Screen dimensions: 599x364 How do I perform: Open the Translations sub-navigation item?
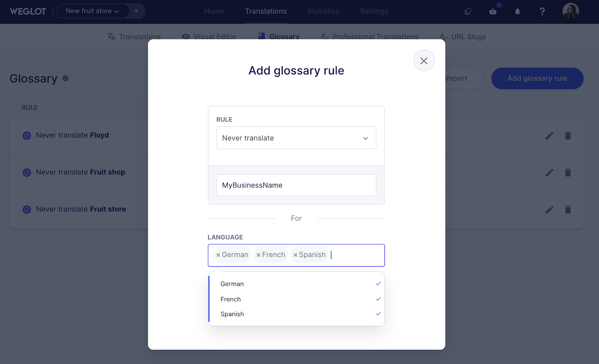pos(134,37)
